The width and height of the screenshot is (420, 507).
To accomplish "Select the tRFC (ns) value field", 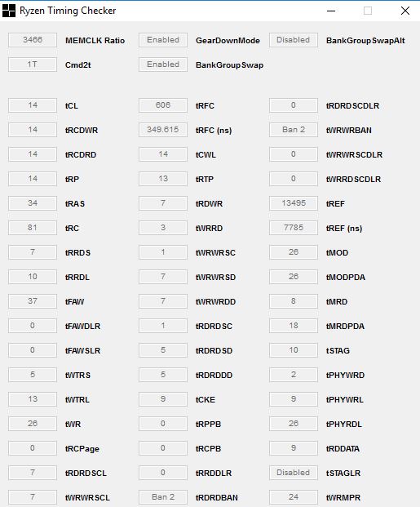I will pyautogui.click(x=163, y=130).
